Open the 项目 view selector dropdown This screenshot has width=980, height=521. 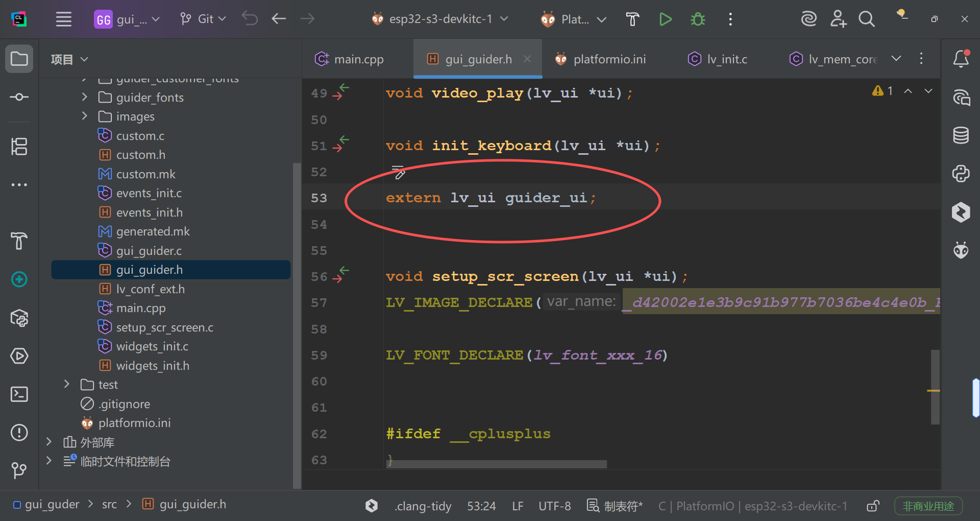[70, 60]
